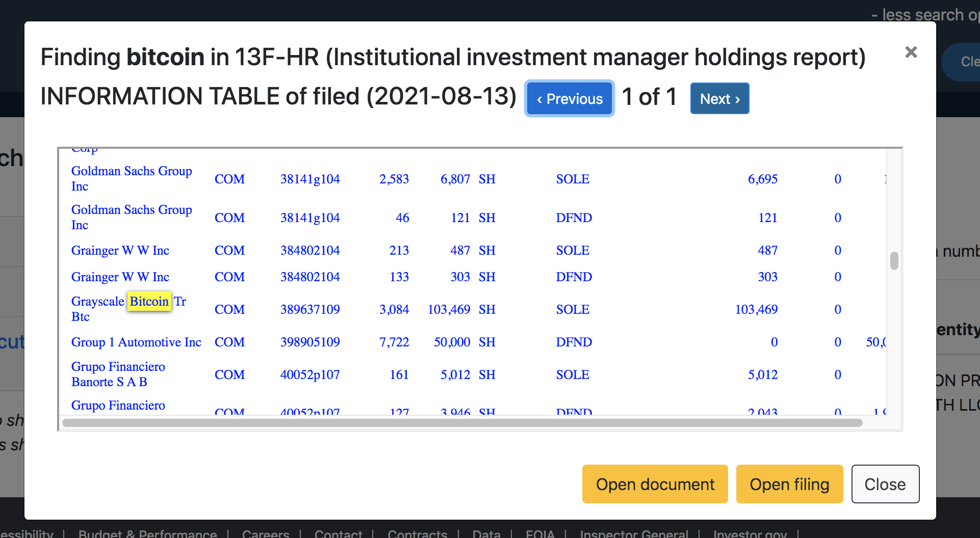Click the 2,583 value cell
The height and width of the screenshot is (538, 980).
394,179
